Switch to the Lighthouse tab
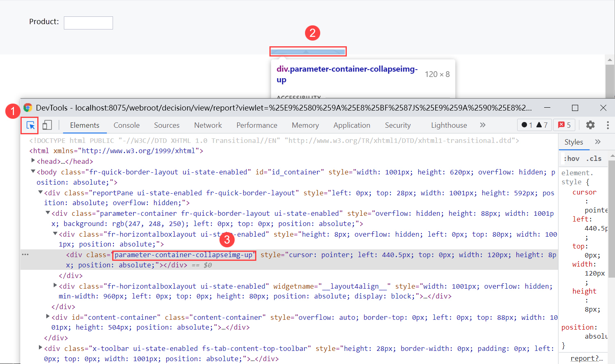The width and height of the screenshot is (615, 364). (x=449, y=125)
